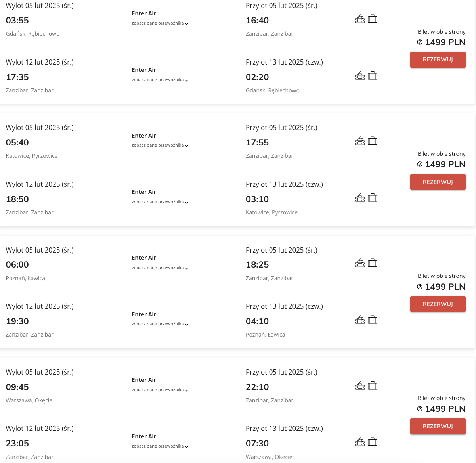This screenshot has width=476, height=463.
Task: Expand carrier details for Katowice 05:40 flight
Action: pyautogui.click(x=160, y=145)
